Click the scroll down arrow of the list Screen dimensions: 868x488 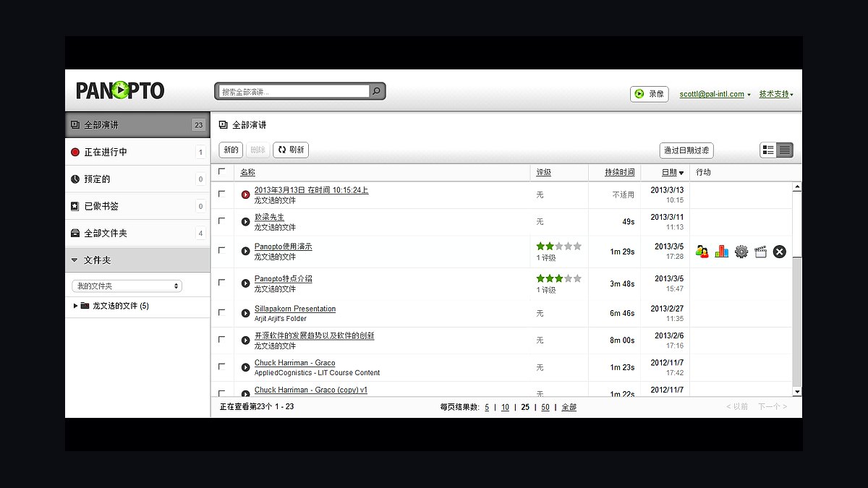(x=797, y=391)
